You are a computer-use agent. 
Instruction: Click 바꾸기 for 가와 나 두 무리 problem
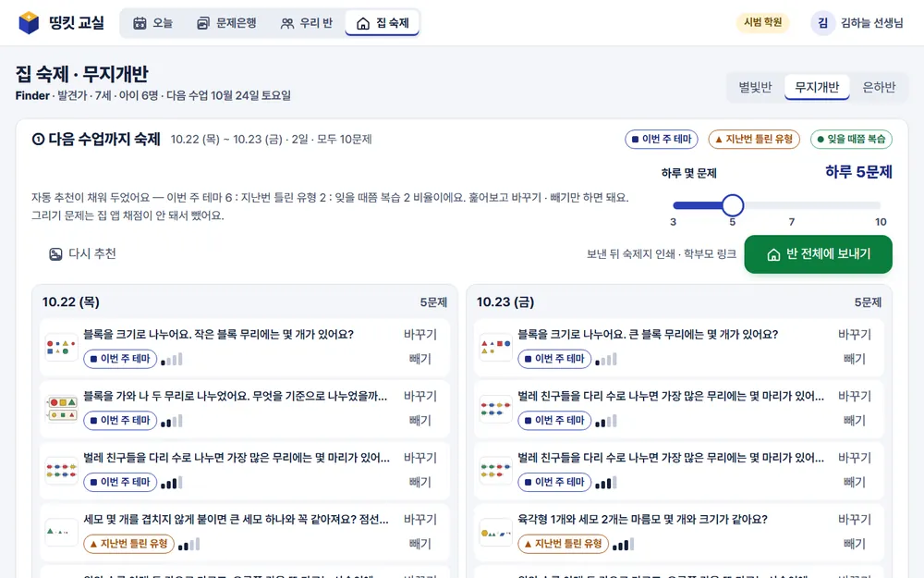(x=420, y=397)
